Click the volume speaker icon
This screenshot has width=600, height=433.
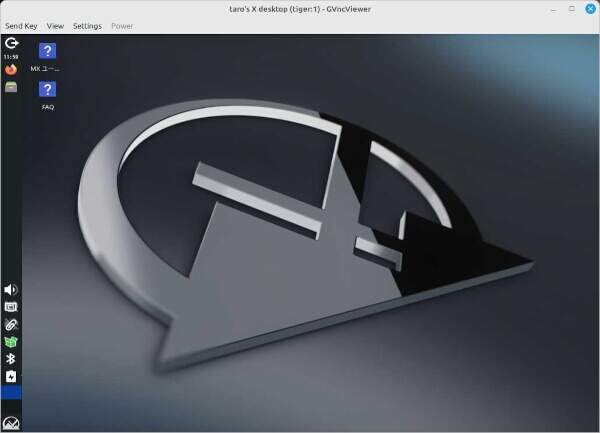point(11,290)
